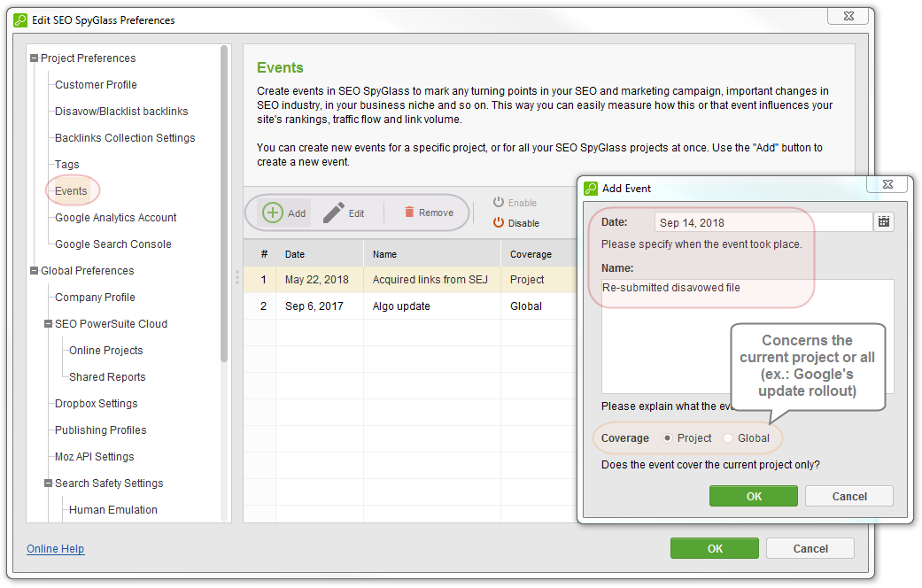922x588 pixels.
Task: Select Human Emulation settings
Action: tap(113, 510)
